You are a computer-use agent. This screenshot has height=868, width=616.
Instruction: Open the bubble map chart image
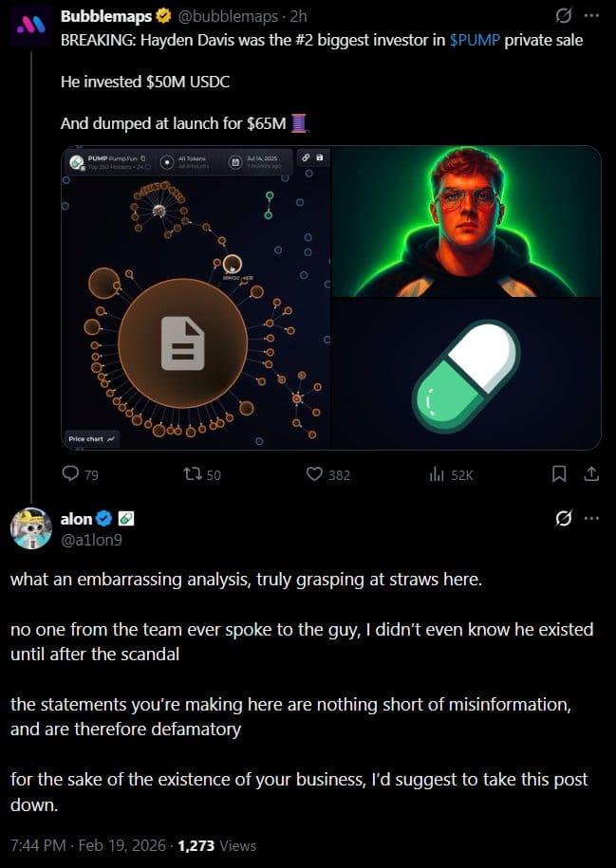pyautogui.click(x=196, y=298)
